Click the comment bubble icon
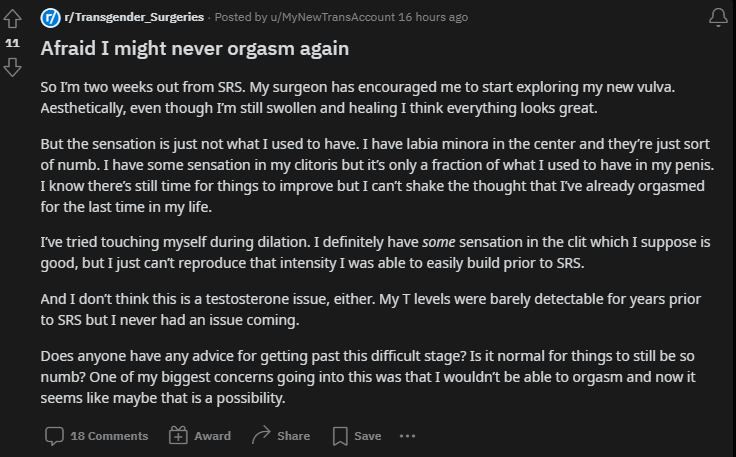 click(x=54, y=436)
